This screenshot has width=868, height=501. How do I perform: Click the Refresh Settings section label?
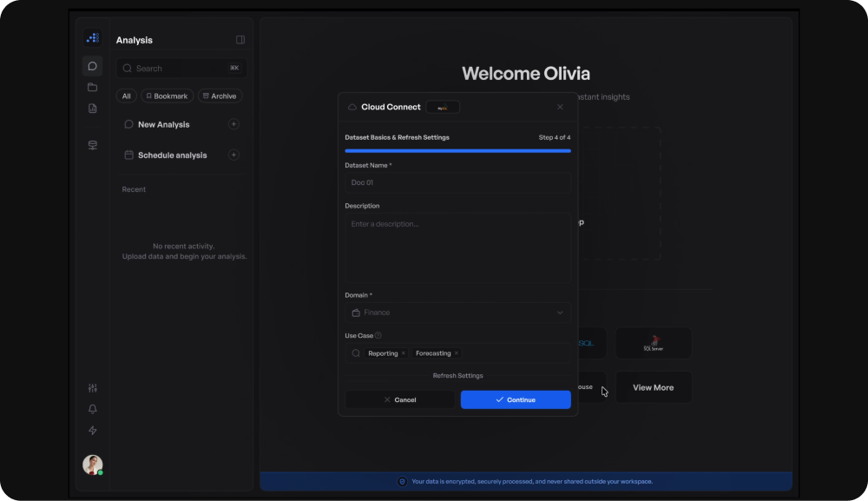457,376
